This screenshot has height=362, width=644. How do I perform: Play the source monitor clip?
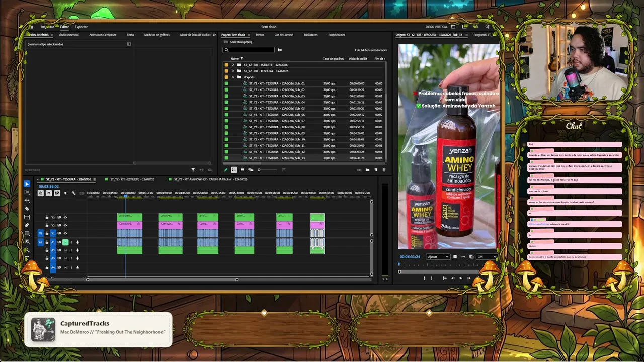click(x=460, y=278)
